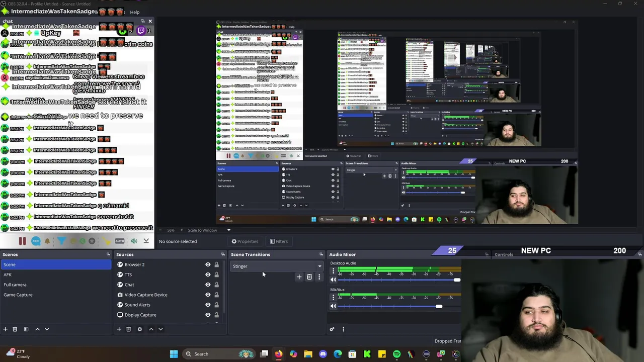Open the chat filter funnel icon

click(x=61, y=241)
